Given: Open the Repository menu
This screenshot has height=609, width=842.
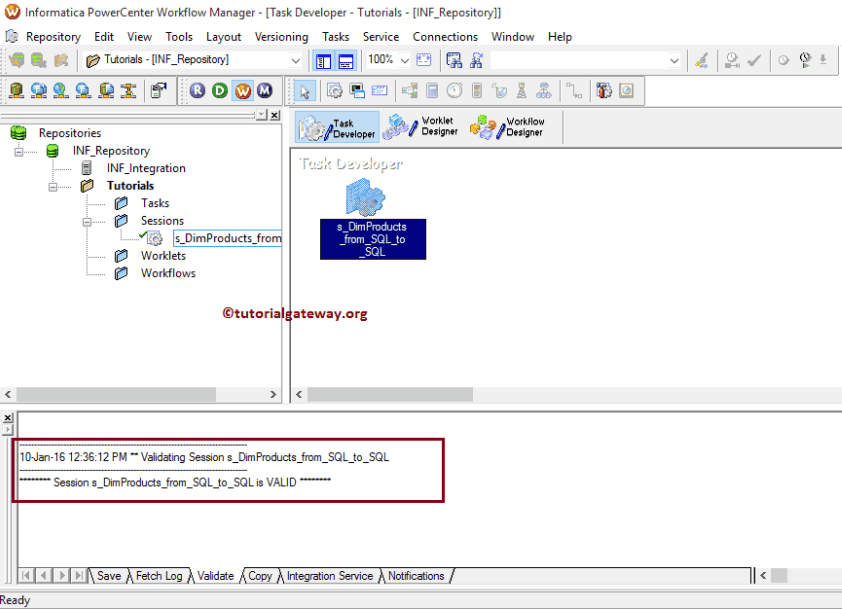Looking at the screenshot, I should coord(53,37).
